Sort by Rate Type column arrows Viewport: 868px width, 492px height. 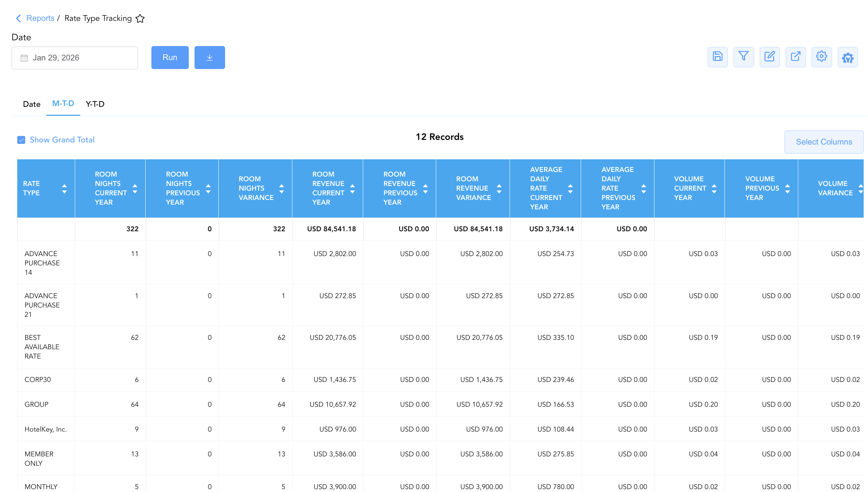64,188
